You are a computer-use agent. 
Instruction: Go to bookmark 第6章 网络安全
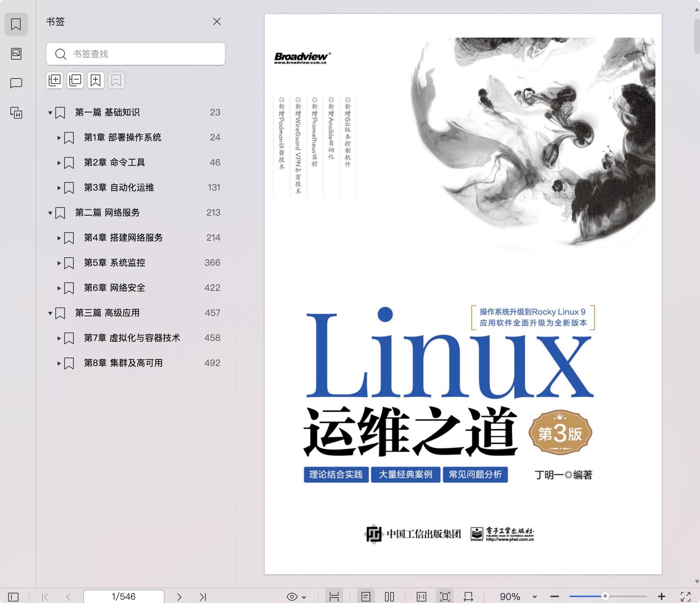pos(114,288)
